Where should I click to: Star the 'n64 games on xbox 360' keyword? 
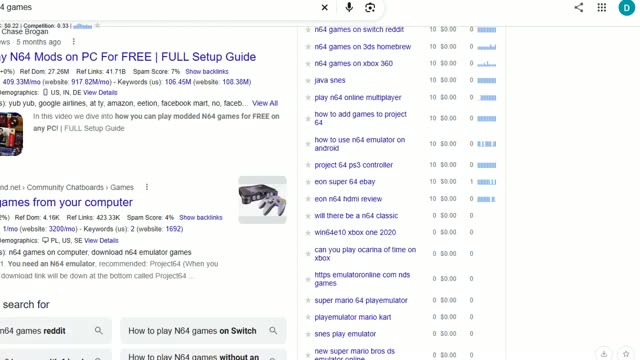pos(308,64)
